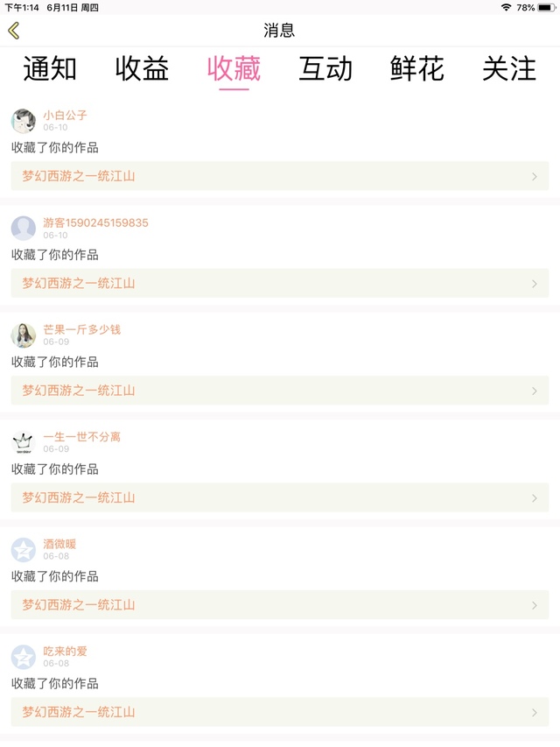Open 酒微暖's star avatar
The height and width of the screenshot is (747, 560).
(24, 550)
